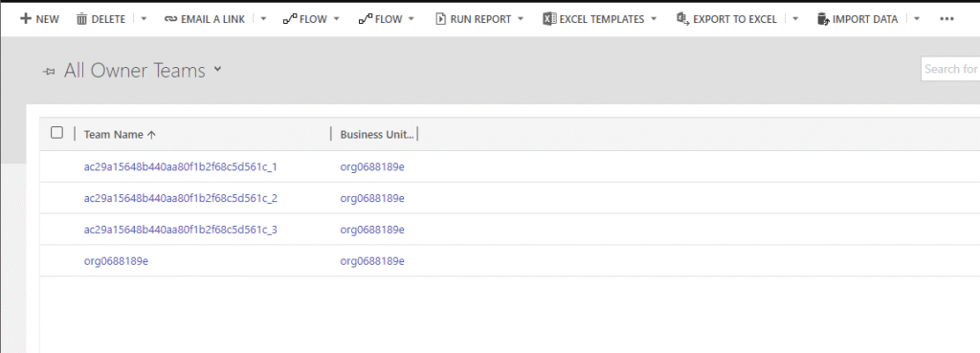Screen dimensions: 980x353
Task: Open team ac29a15648b440aa80f1b2f68c5d561c_3
Action: pyautogui.click(x=181, y=230)
